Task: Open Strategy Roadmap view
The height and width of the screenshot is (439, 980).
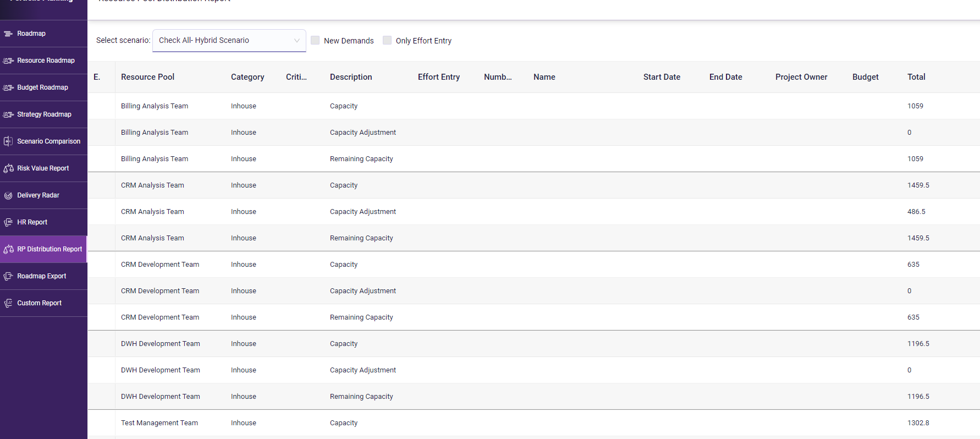Action: tap(44, 114)
